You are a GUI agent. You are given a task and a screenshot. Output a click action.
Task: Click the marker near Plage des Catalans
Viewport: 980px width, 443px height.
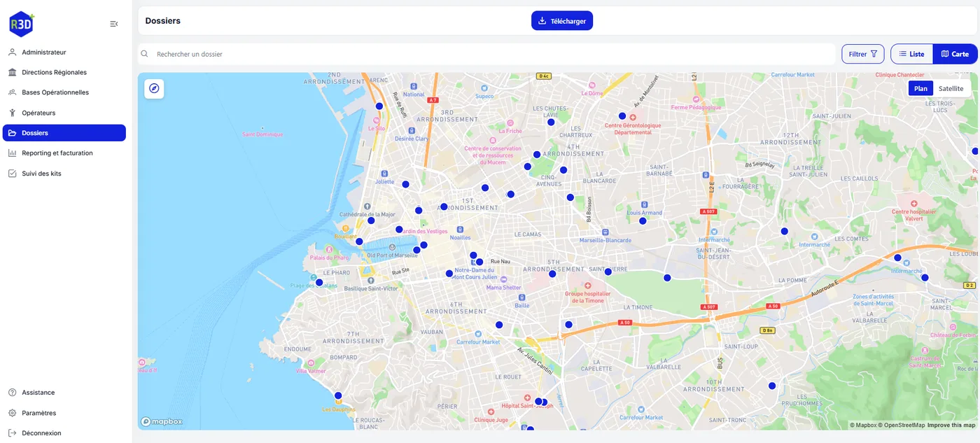click(x=319, y=283)
